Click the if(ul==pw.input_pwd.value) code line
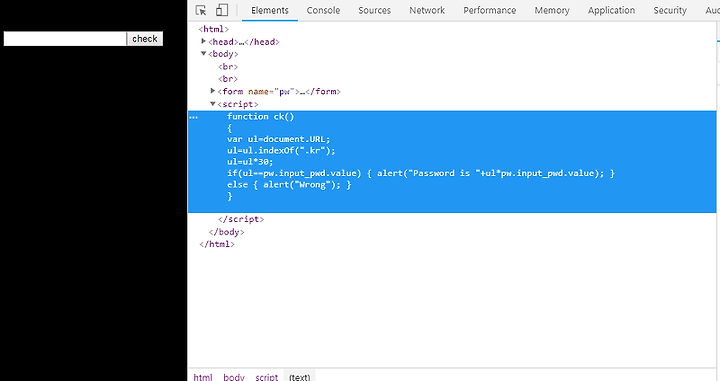720x381 pixels. coord(421,173)
